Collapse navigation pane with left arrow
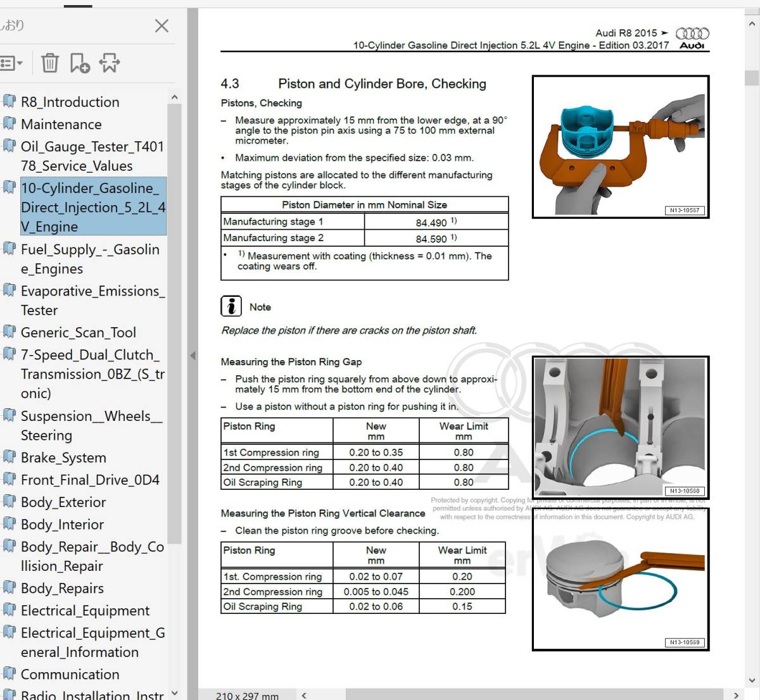Image resolution: width=760 pixels, height=700 pixels. [193, 356]
